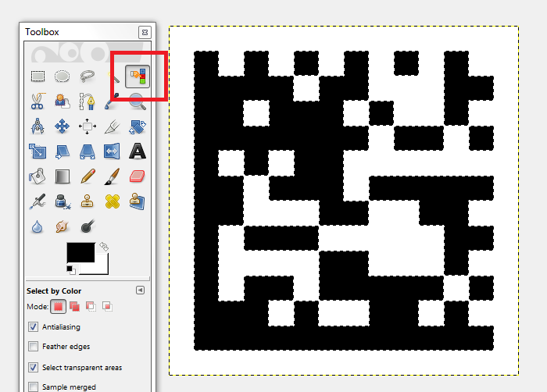
Task: Select the Shear tool
Action: click(62, 151)
